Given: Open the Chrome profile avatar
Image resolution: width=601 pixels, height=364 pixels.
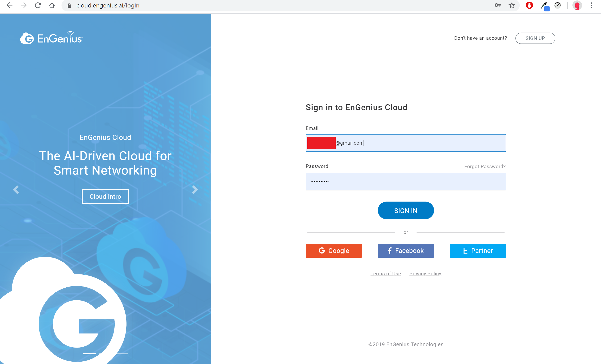Looking at the screenshot, I should tap(577, 5).
